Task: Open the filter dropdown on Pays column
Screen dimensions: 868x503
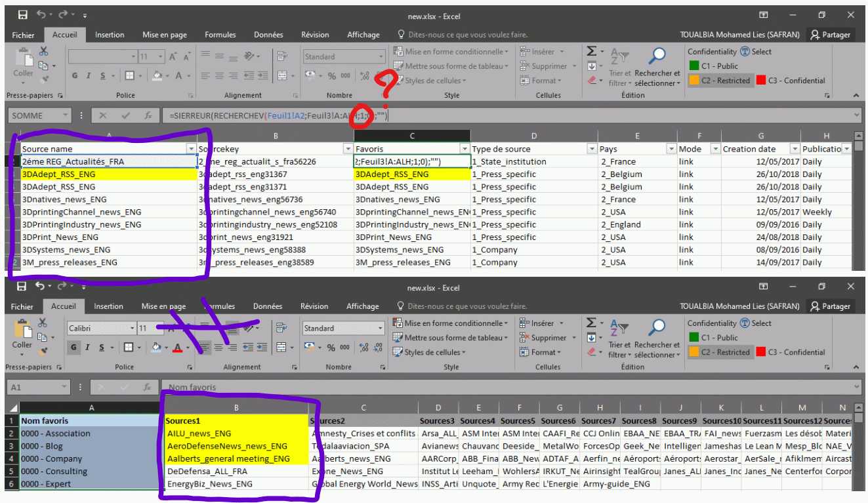Action: point(670,149)
